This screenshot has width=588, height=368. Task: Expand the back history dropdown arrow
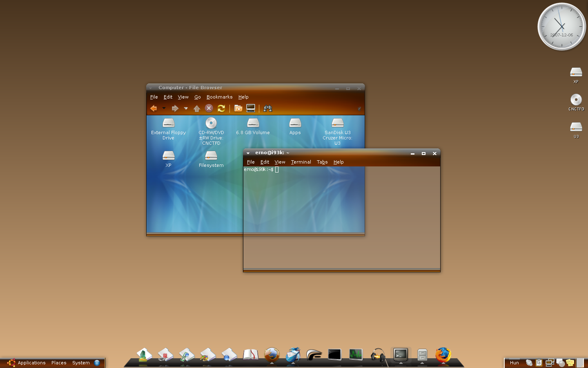(x=164, y=108)
